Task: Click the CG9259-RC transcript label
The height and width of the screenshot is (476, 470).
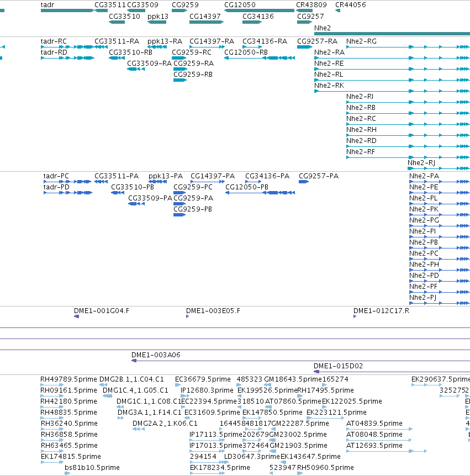Action: point(192,52)
